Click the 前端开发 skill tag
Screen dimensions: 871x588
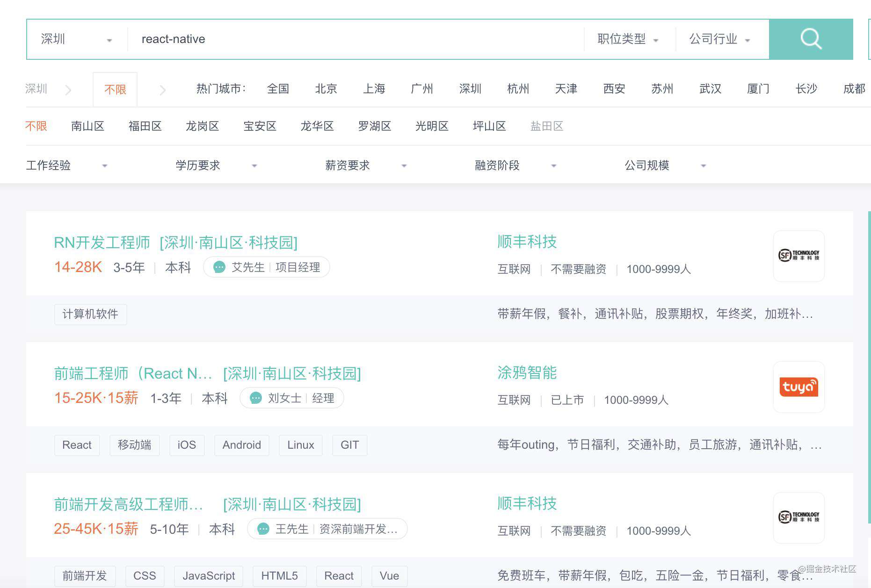pos(85,576)
